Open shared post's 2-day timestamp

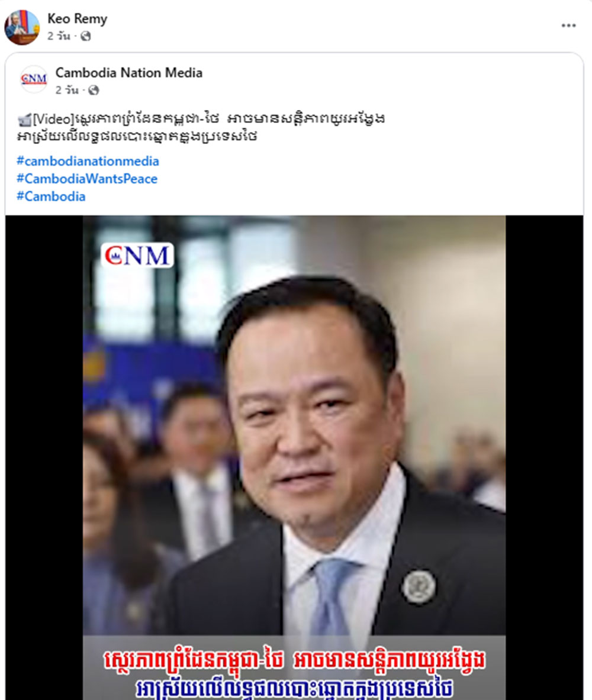67,90
